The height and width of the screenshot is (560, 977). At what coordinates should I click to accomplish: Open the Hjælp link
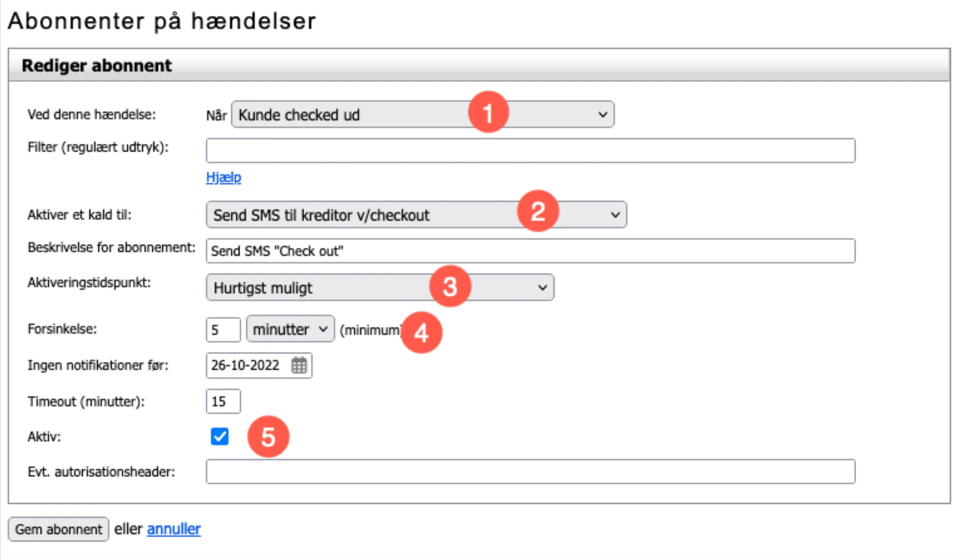(223, 177)
